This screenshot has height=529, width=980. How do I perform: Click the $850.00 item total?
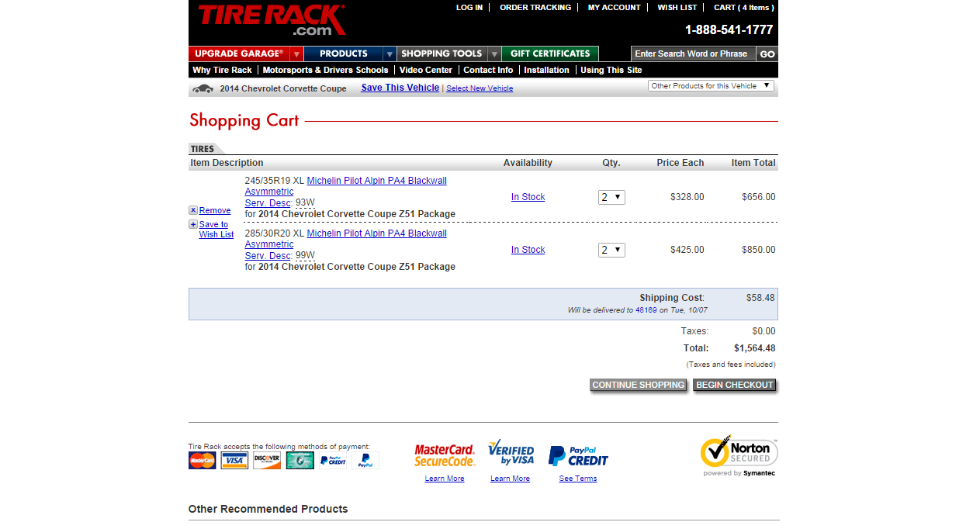759,250
